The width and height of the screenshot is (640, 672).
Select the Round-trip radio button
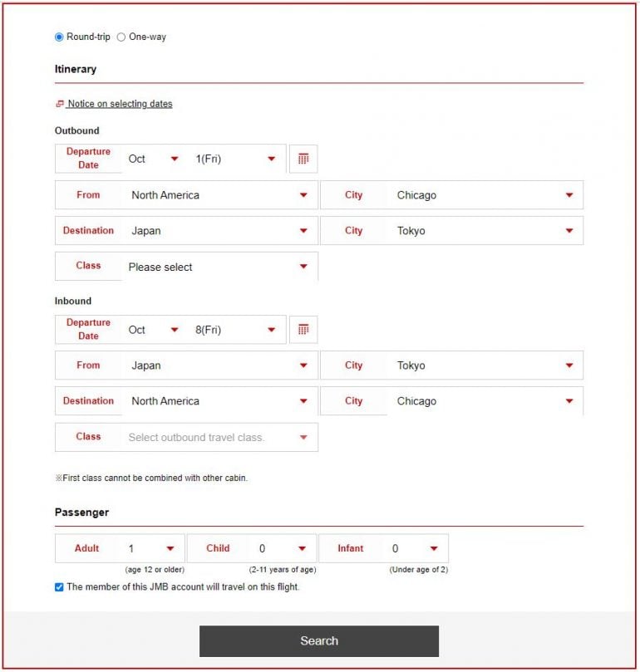point(59,37)
